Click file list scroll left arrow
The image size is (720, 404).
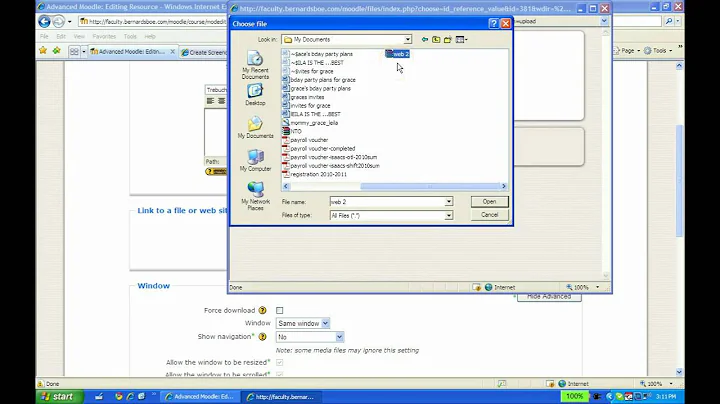point(286,186)
